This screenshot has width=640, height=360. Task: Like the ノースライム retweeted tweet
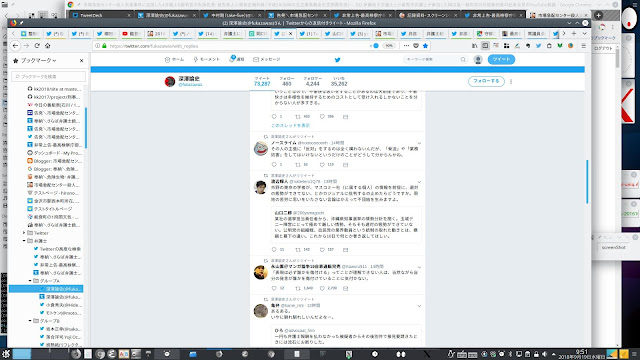[x=322, y=164]
